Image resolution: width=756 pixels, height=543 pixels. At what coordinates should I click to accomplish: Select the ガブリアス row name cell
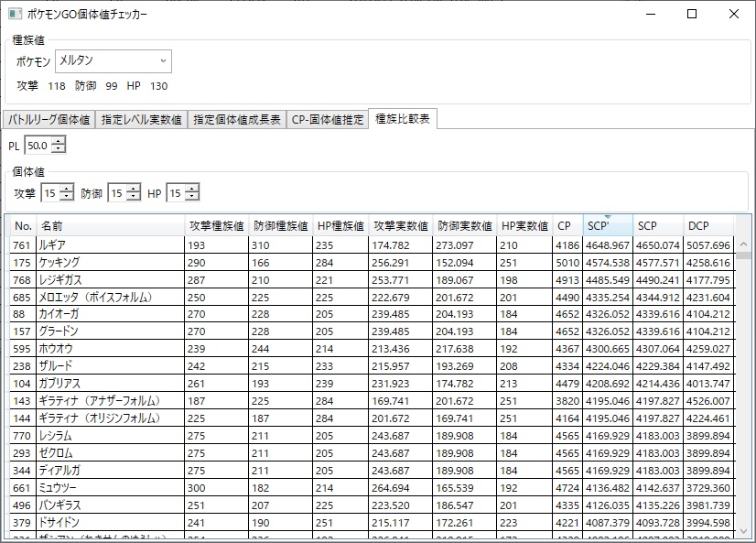pyautogui.click(x=111, y=384)
